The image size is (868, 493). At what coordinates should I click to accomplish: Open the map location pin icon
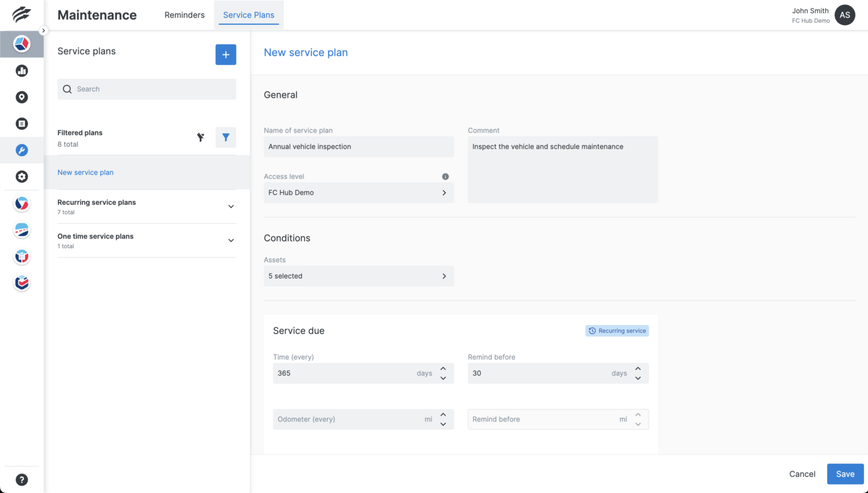click(21, 97)
